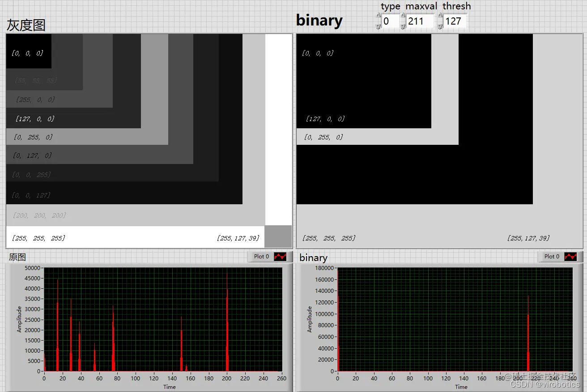Click [0, 0, 0] in the binary image
The width and height of the screenshot is (587, 392).
click(x=318, y=53)
